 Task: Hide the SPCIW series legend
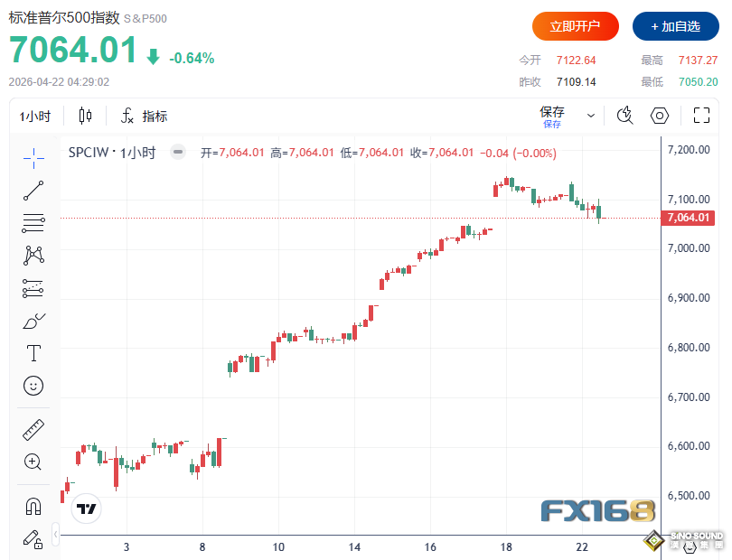178,153
